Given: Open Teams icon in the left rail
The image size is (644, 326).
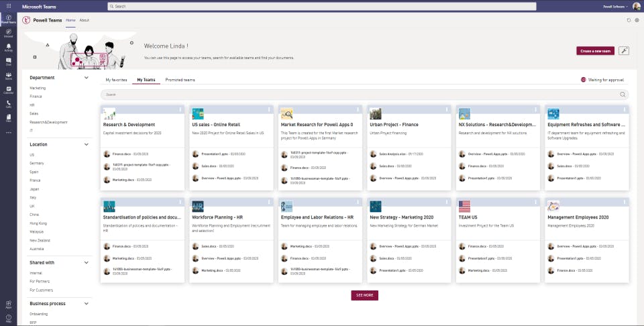Looking at the screenshot, I should [x=9, y=76].
